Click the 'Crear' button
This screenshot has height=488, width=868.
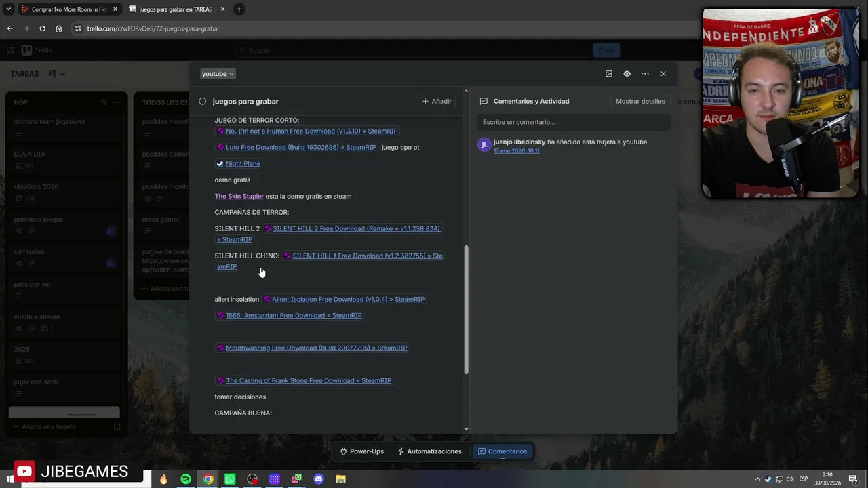tap(606, 50)
